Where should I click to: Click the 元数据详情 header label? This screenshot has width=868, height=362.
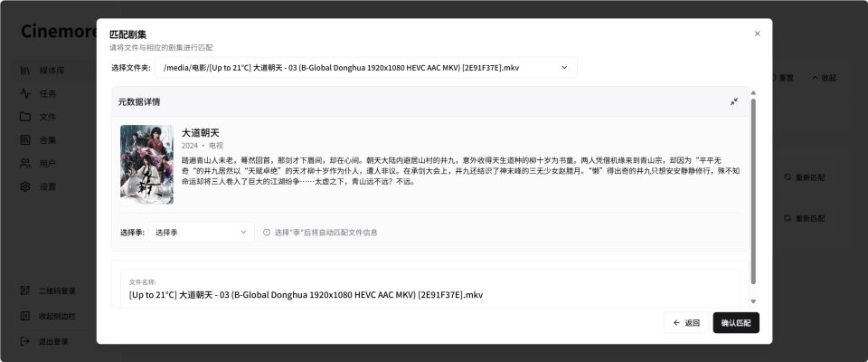pyautogui.click(x=139, y=102)
